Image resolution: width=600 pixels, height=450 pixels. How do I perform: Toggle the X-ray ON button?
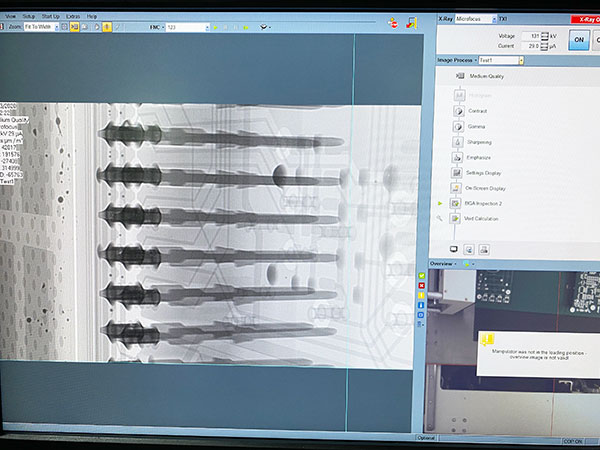coord(580,40)
